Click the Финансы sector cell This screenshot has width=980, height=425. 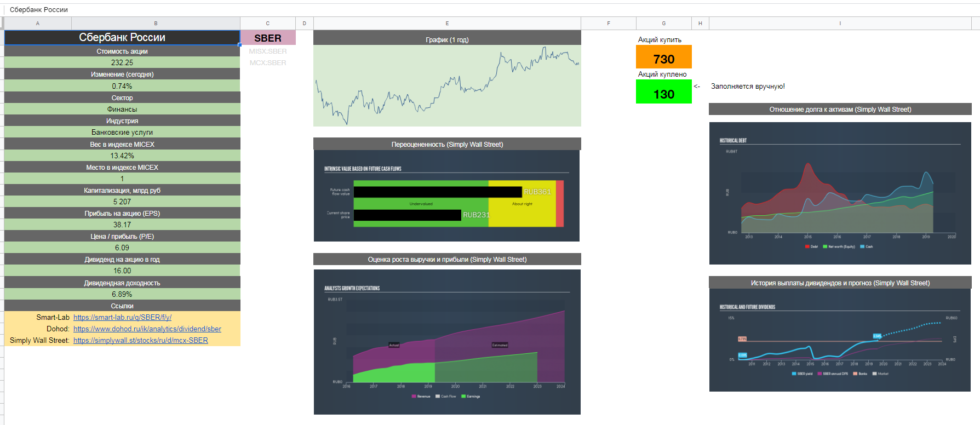(122, 109)
